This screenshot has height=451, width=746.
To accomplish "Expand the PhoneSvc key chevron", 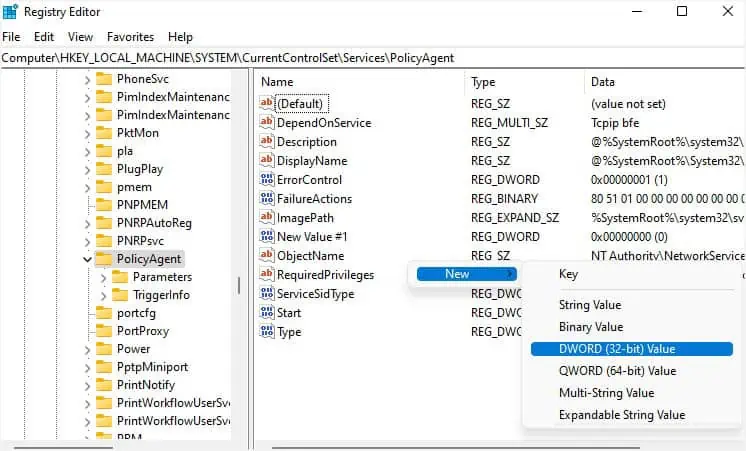I will tap(87, 79).
